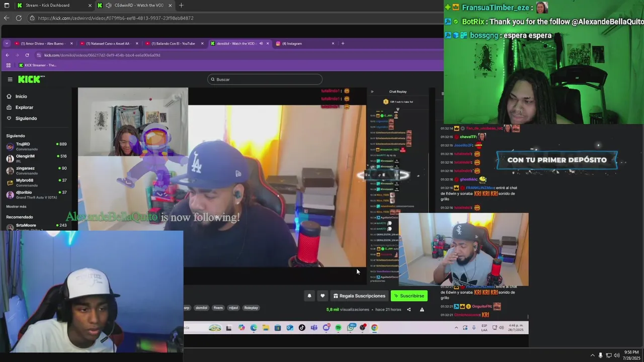Follow channel with the heart button
644x362 pixels.
tap(323, 296)
